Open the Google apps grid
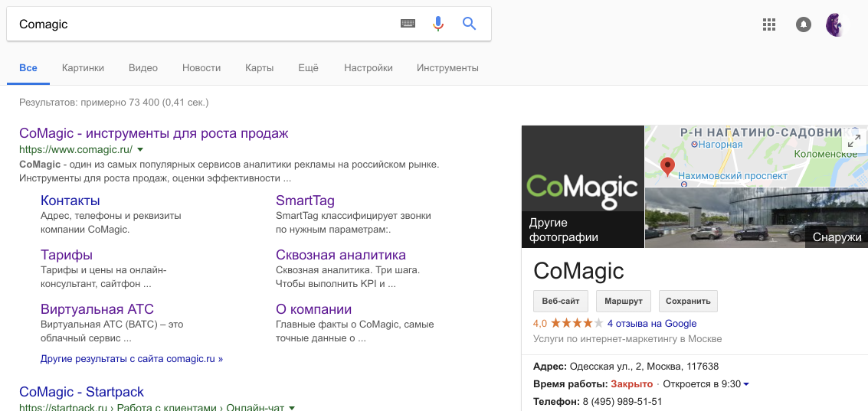 [769, 24]
